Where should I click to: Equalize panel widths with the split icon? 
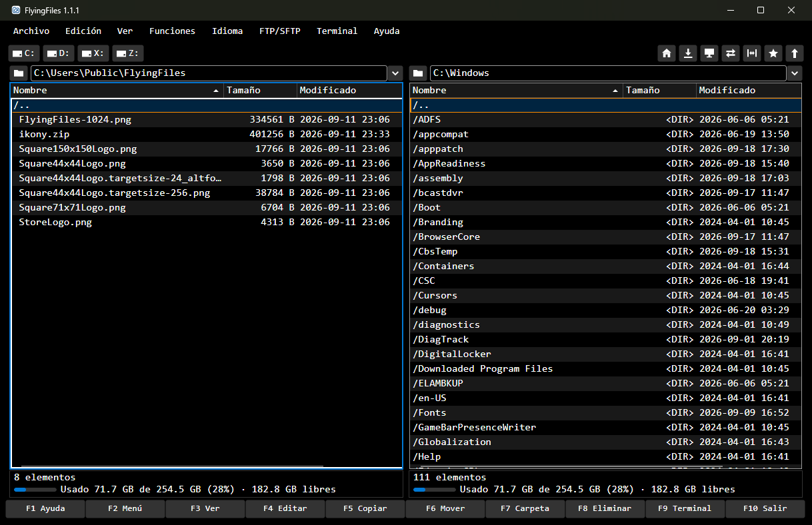coord(752,54)
